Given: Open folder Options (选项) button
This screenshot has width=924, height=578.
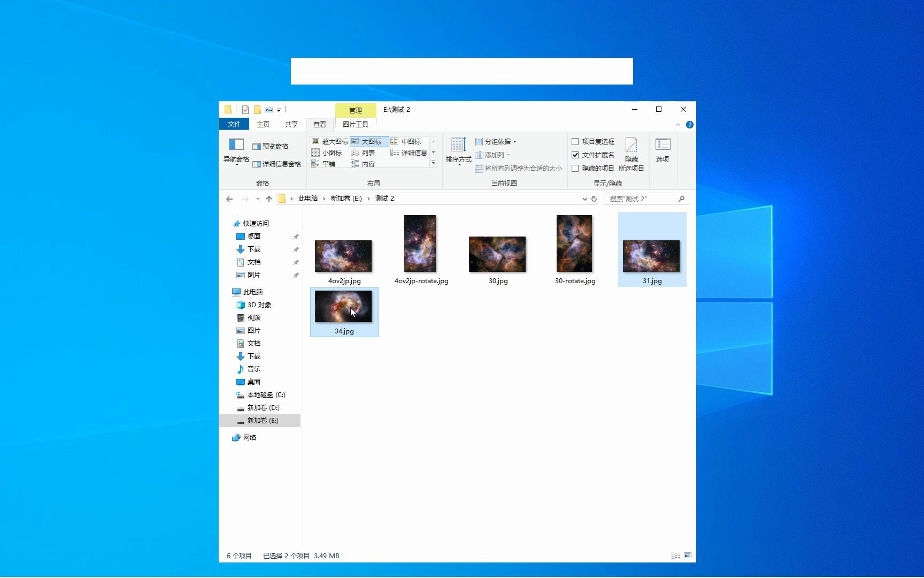Looking at the screenshot, I should (x=663, y=150).
